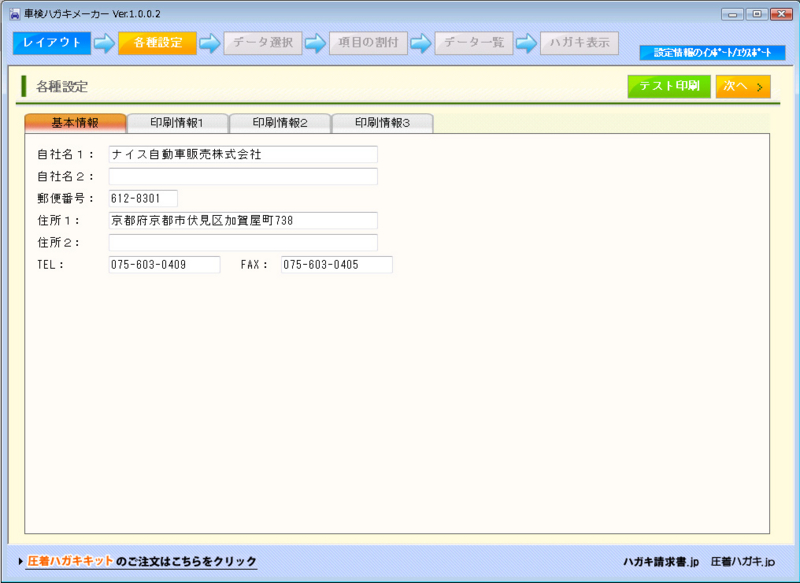Image resolution: width=800 pixels, height=583 pixels.
Task: Open the 圧着ハガキ.jp link
Action: tap(742, 562)
